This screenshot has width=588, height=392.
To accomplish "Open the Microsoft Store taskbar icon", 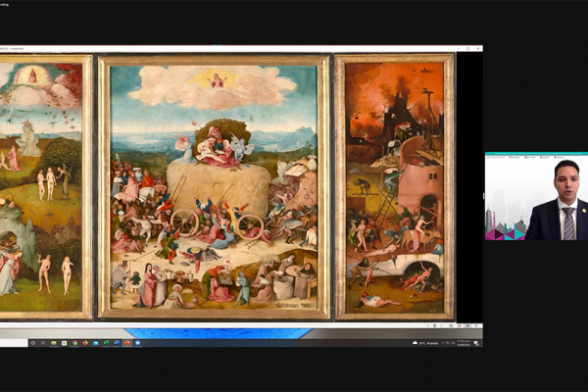I will (x=64, y=343).
